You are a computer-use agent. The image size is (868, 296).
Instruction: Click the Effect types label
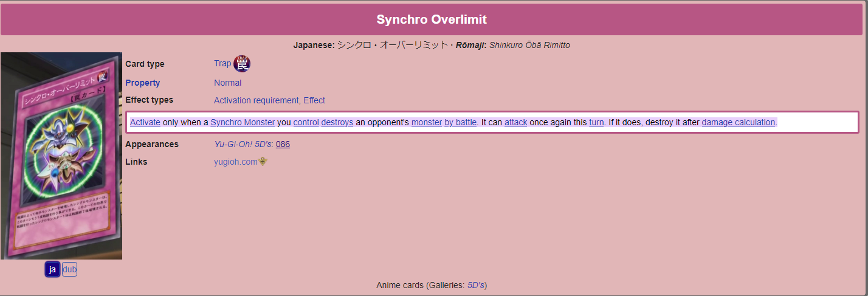click(149, 100)
